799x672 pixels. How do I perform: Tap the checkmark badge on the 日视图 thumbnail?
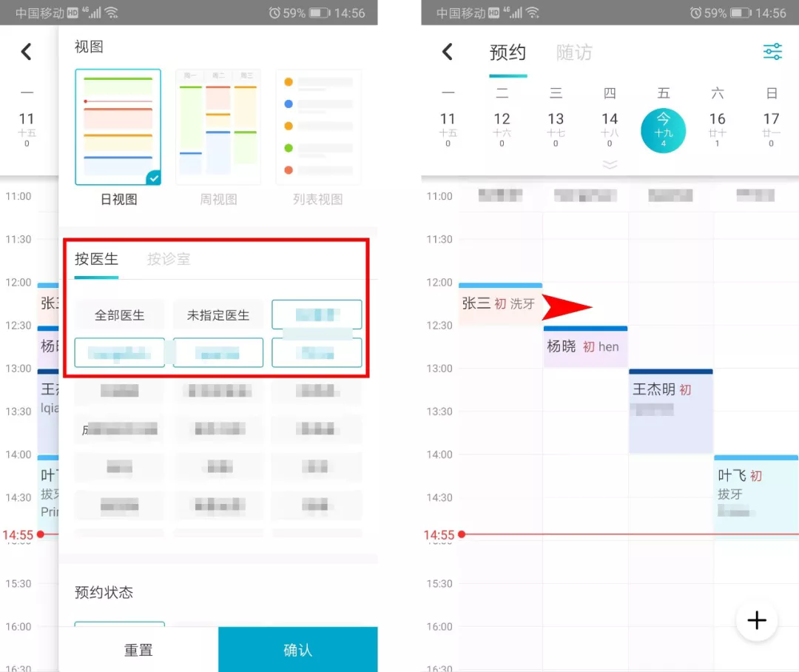pos(153,178)
